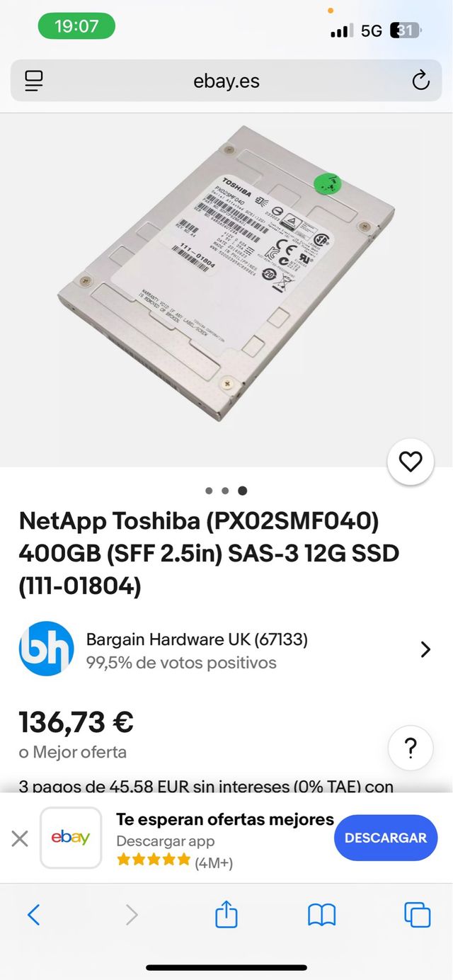The image size is (453, 980).
Task: Open Safari bookmarks
Action: point(321,915)
